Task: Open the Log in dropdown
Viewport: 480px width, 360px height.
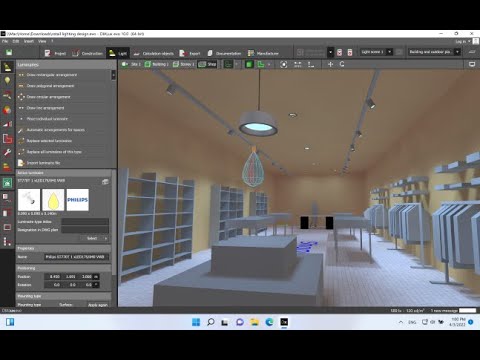Action: pyautogui.click(x=463, y=42)
